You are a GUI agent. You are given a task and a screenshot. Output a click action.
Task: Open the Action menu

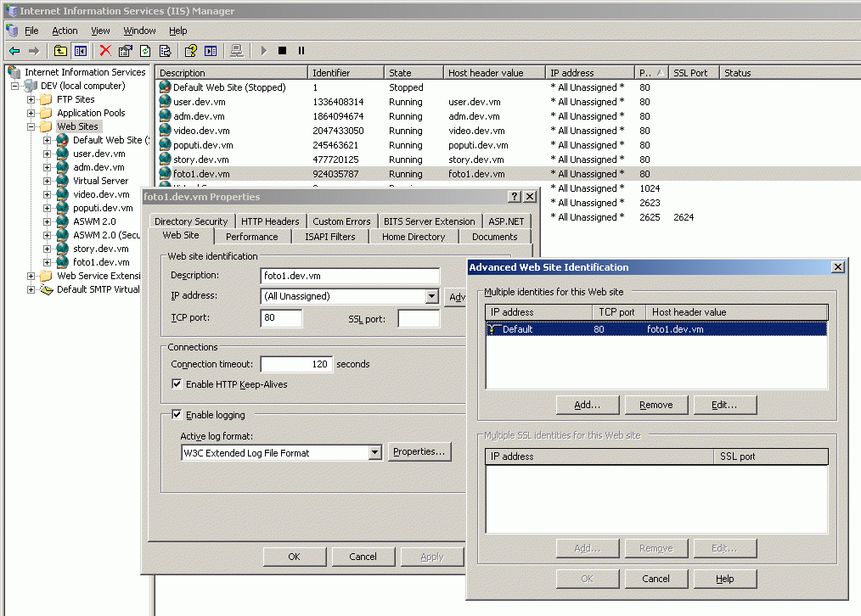[65, 31]
